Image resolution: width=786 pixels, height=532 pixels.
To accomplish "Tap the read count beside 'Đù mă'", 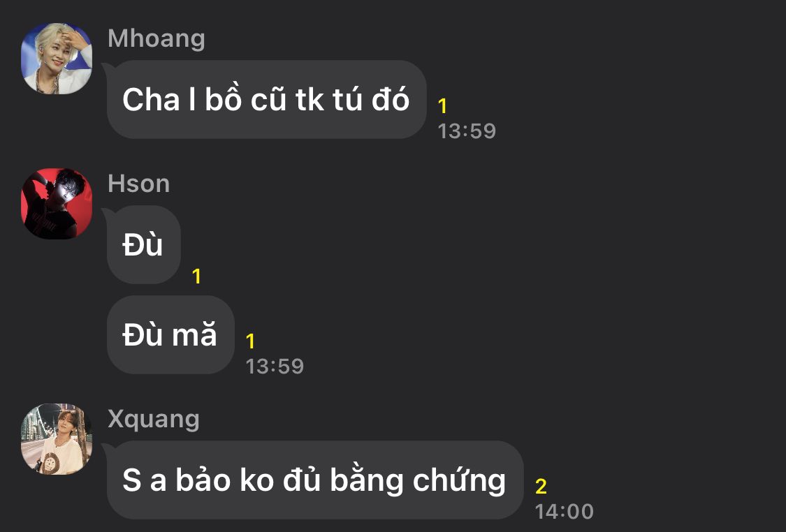I will pos(250,341).
